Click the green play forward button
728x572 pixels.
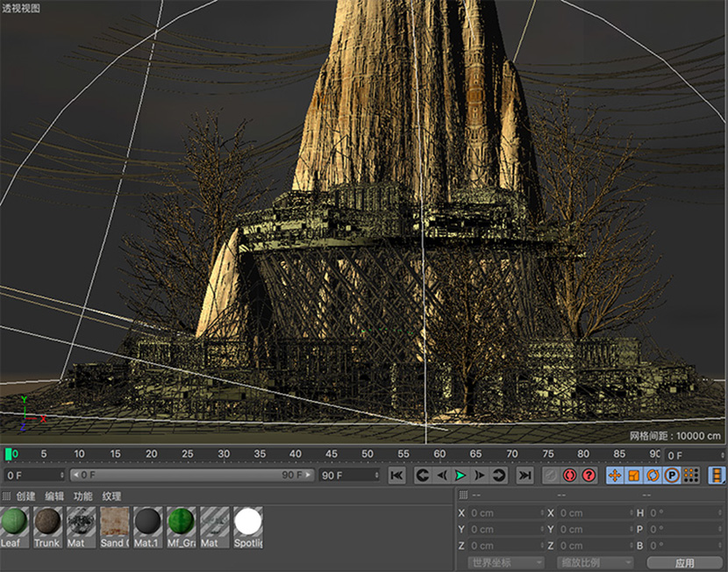point(460,475)
